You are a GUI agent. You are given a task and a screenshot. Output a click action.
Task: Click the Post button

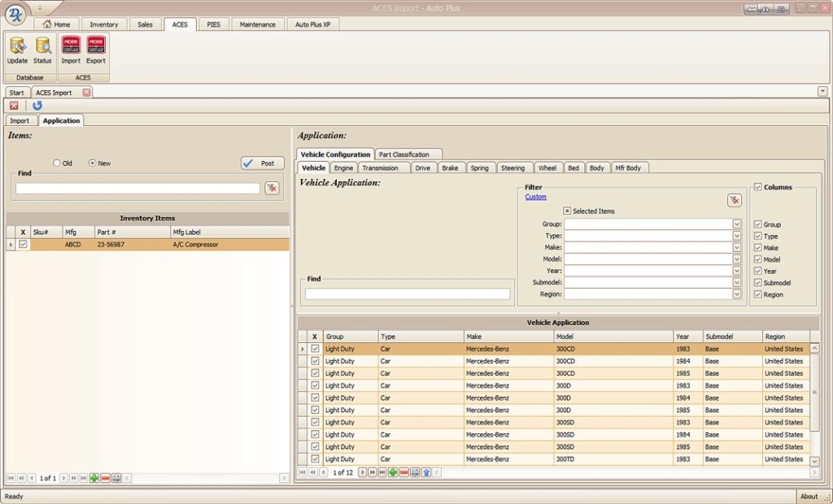coord(263,163)
